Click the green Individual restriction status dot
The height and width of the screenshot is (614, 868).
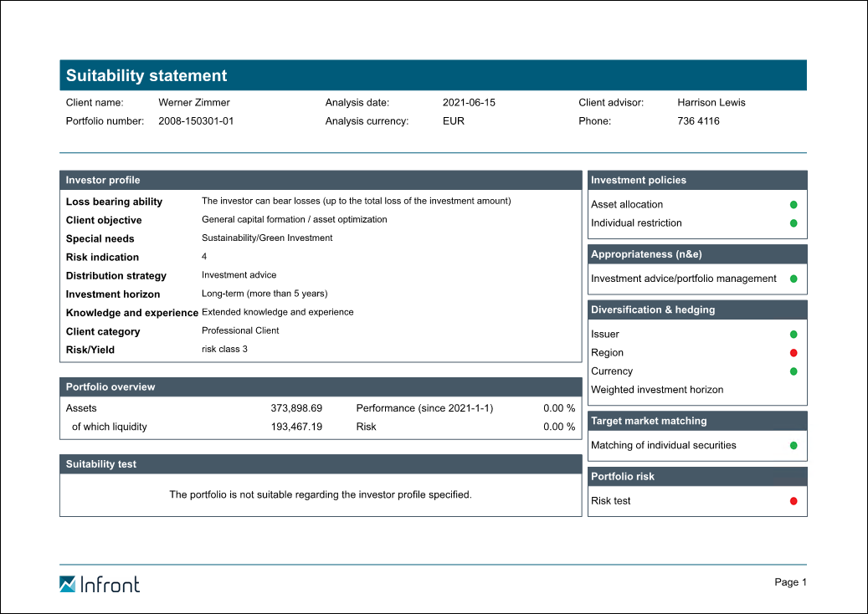tap(794, 223)
